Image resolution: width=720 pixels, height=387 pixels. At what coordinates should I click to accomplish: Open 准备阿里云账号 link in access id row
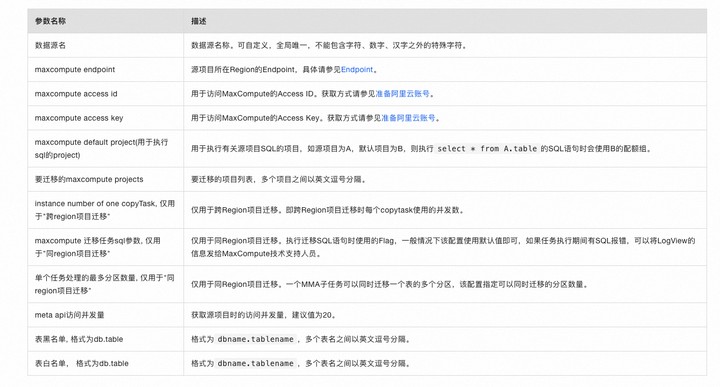tap(403, 94)
